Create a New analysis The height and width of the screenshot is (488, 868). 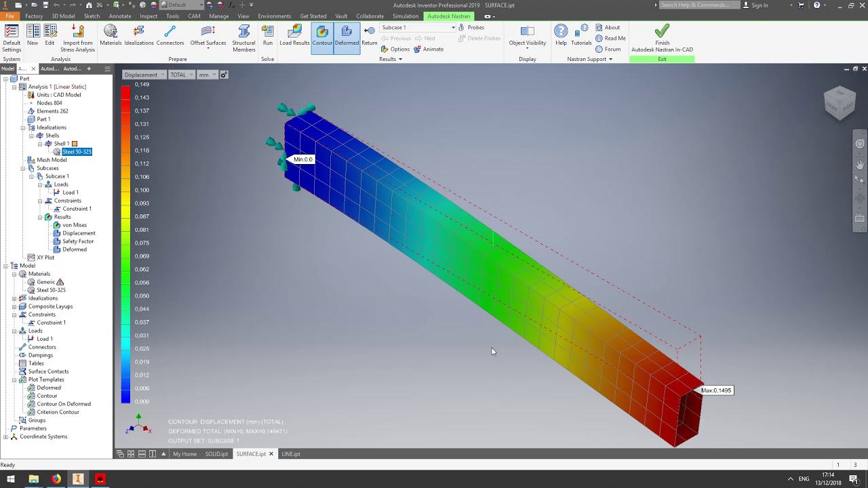pos(33,35)
